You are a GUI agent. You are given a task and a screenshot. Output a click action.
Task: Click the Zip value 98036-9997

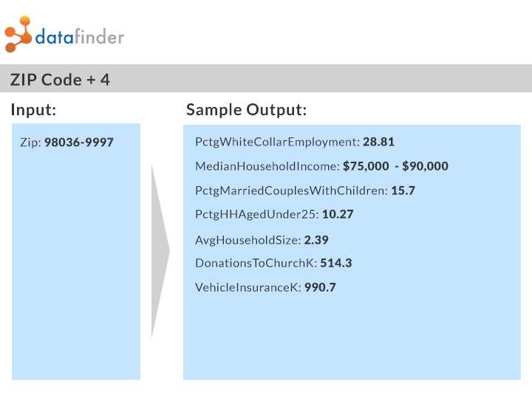(79, 142)
